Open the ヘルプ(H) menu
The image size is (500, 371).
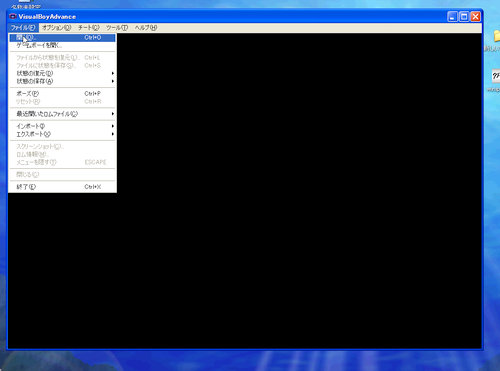pyautogui.click(x=146, y=28)
